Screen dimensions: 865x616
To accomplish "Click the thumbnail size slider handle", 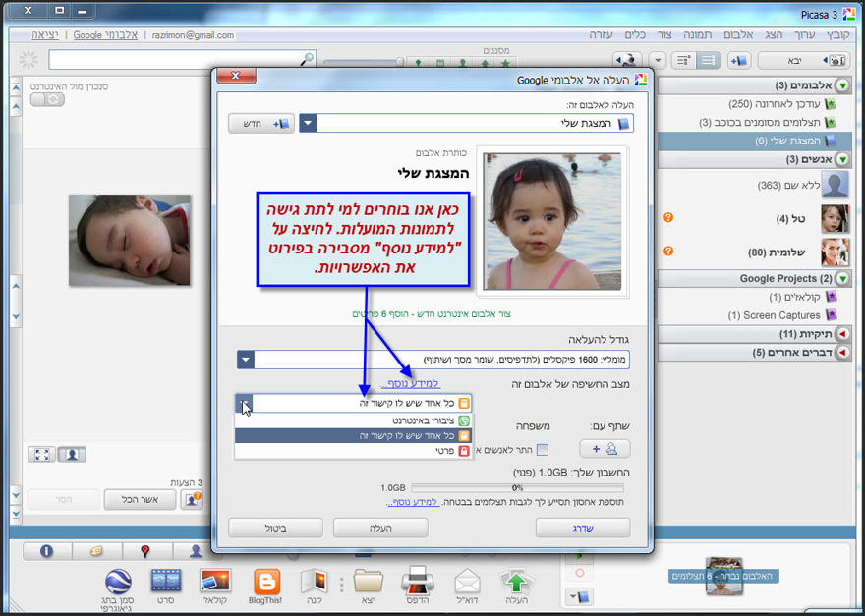I will tap(400, 62).
